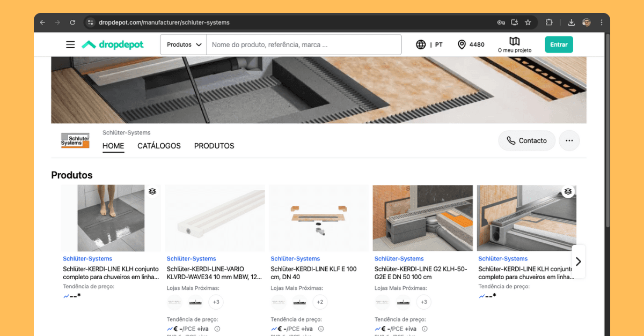Open the browser extensions puzzle icon
The height and width of the screenshot is (336, 644).
coord(549,23)
